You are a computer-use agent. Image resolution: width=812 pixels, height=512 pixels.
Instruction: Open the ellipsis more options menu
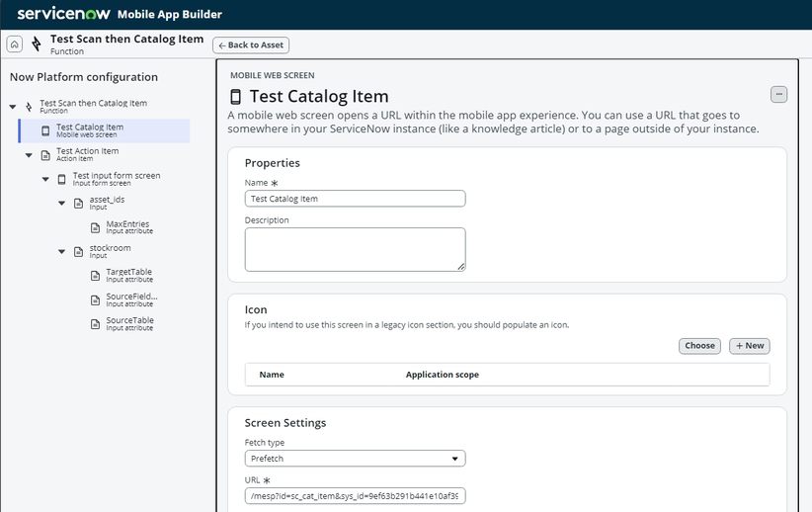pyautogui.click(x=778, y=94)
